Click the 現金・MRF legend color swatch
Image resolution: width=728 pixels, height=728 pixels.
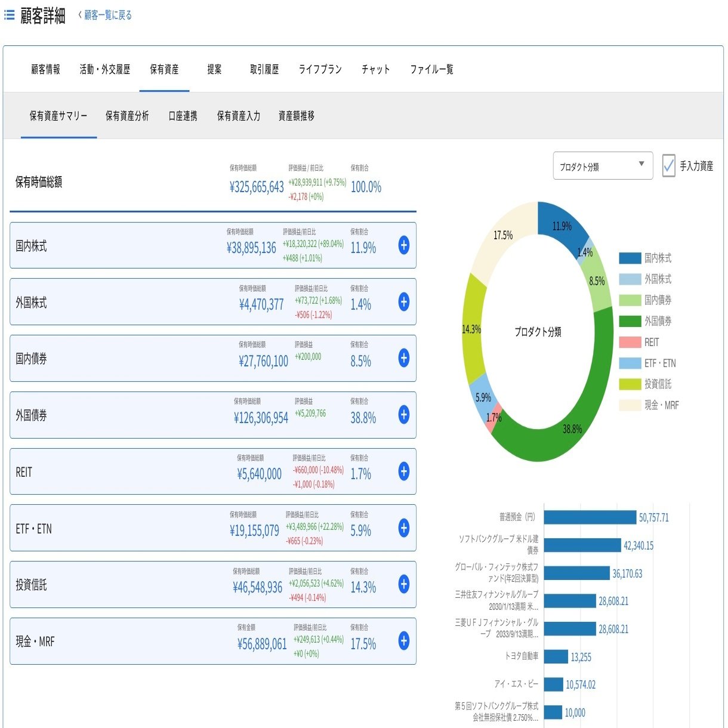(x=630, y=405)
